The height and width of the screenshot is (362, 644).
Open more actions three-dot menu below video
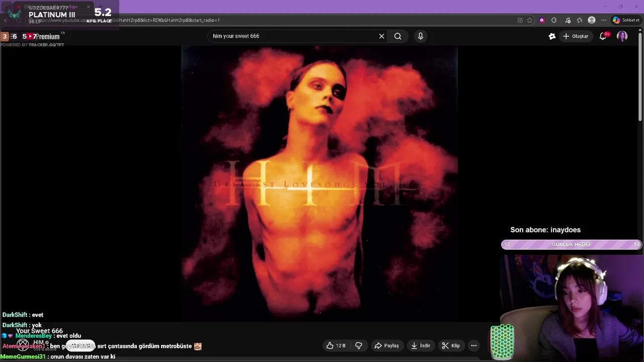[x=474, y=345]
